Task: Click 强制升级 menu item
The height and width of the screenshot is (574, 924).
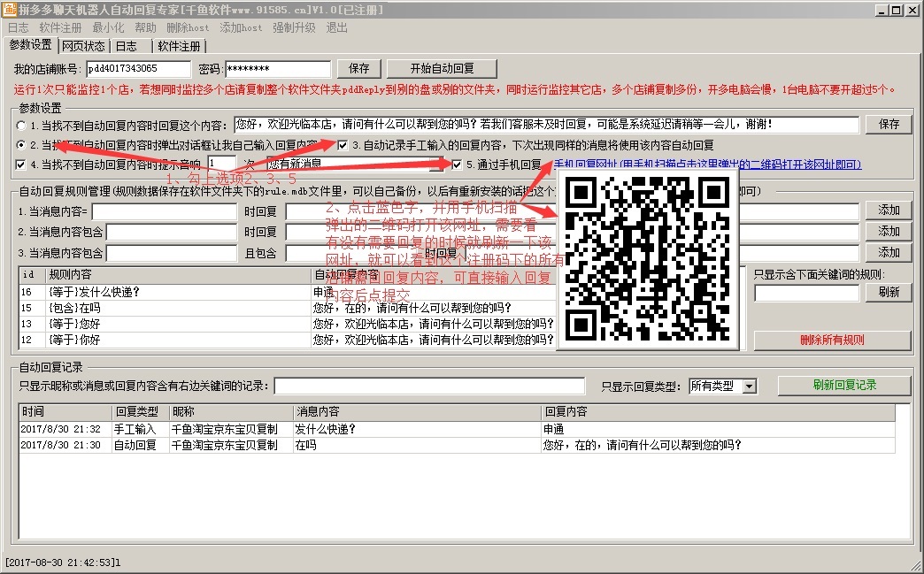Action: pyautogui.click(x=294, y=27)
